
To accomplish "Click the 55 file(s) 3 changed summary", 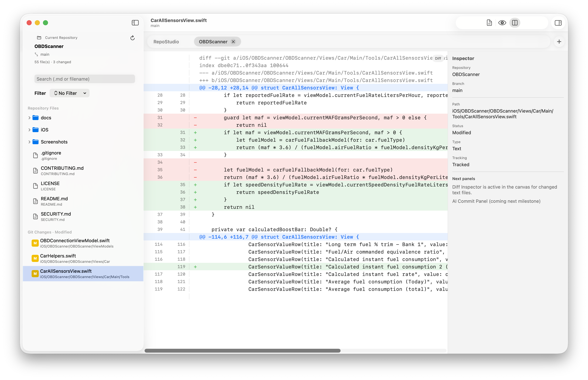I will (53, 62).
